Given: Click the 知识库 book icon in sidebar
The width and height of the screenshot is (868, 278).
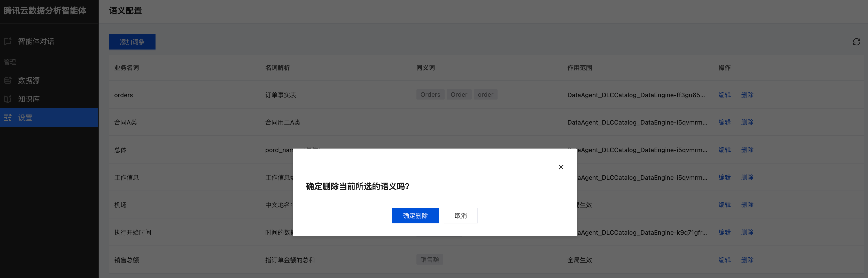Looking at the screenshot, I should point(8,99).
